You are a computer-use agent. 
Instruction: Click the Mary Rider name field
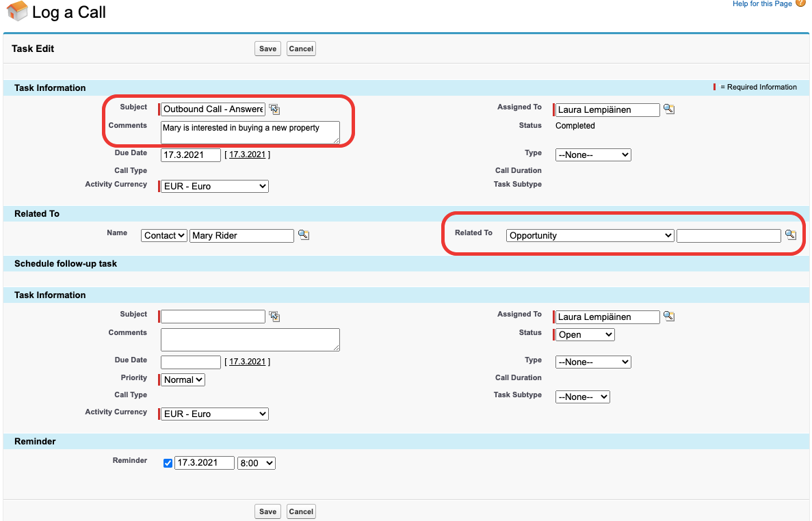(x=242, y=235)
